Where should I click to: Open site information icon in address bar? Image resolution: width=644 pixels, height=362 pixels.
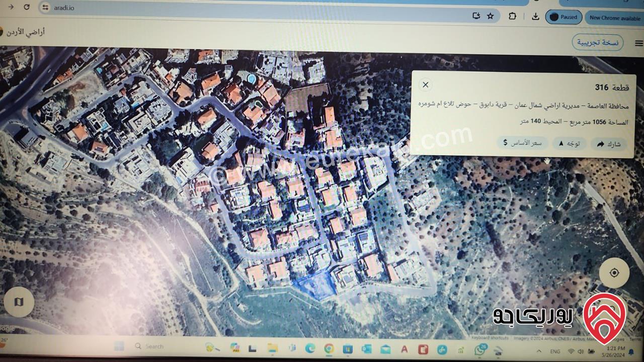[x=45, y=8]
